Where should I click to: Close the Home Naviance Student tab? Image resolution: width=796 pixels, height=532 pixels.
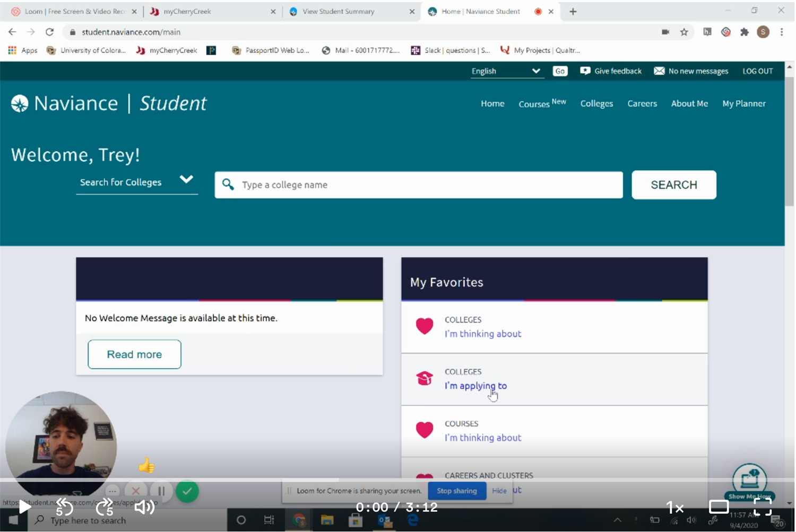pyautogui.click(x=551, y=11)
